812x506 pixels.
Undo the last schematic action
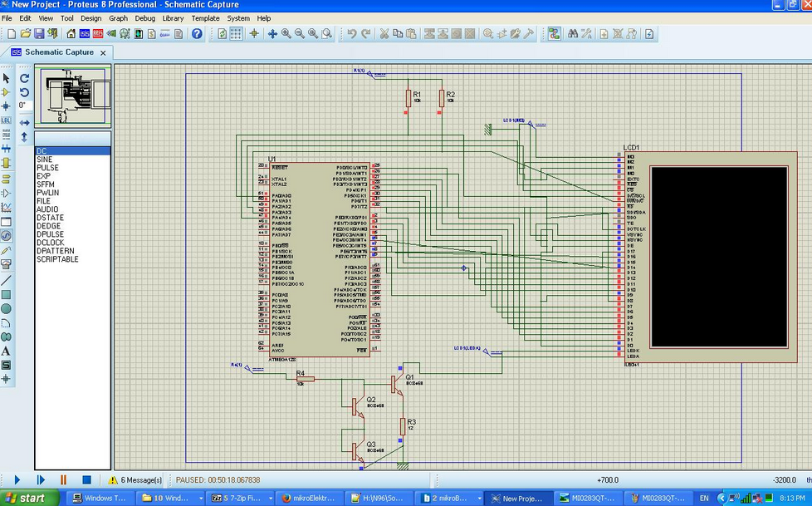352,33
